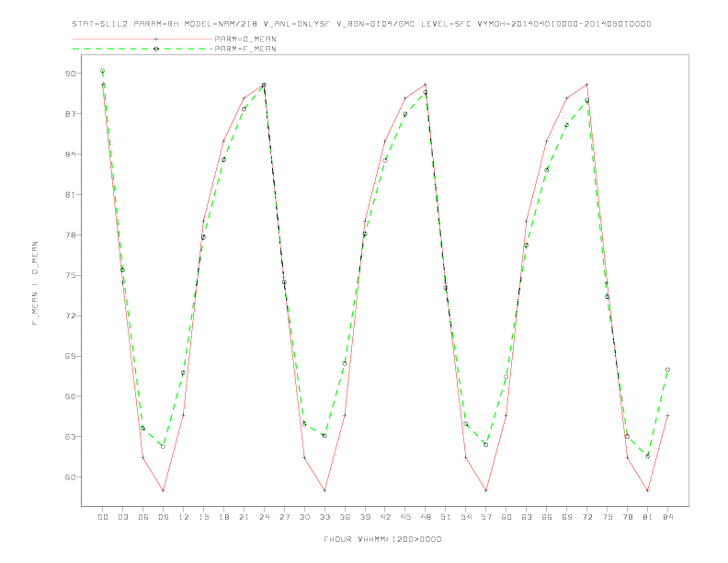This screenshot has height=563, width=728.
Task: Click y-axis tick label 90
Action: [x=71, y=74]
